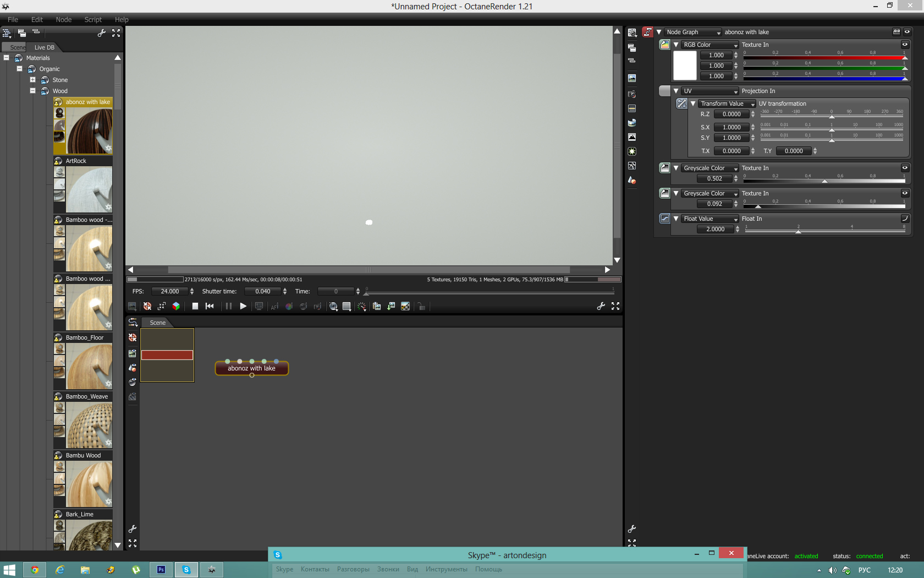
Task: Click the linked-view icon in the Node Graph header
Action: (897, 32)
